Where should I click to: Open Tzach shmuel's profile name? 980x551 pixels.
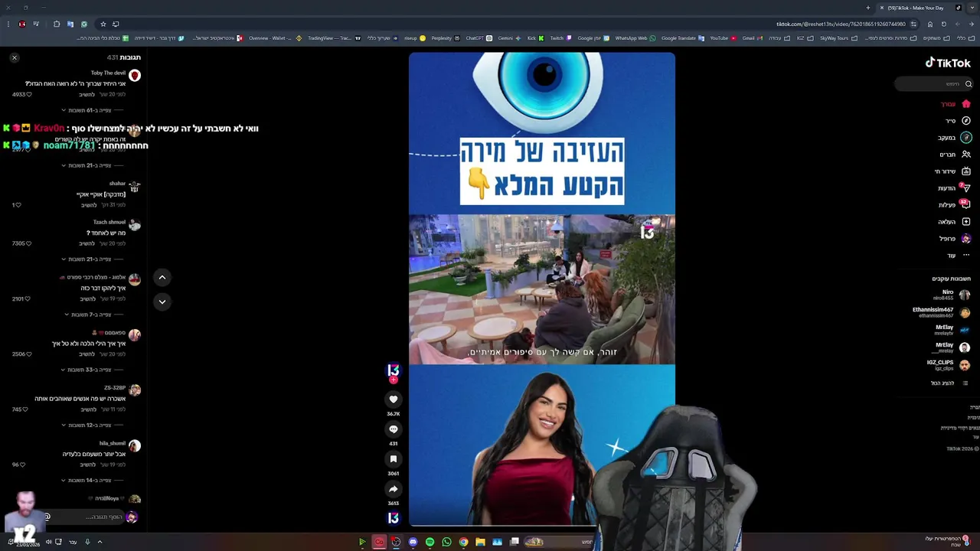[109, 222]
